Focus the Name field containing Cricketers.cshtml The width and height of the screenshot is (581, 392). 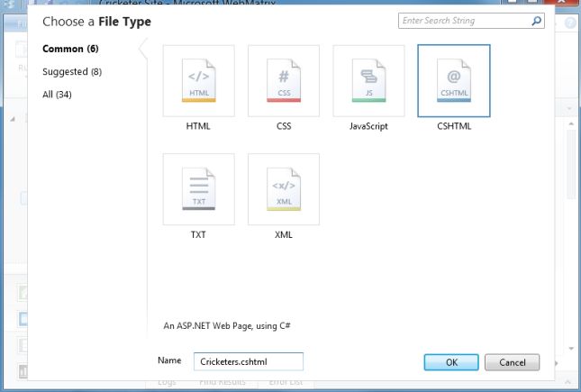coord(249,361)
